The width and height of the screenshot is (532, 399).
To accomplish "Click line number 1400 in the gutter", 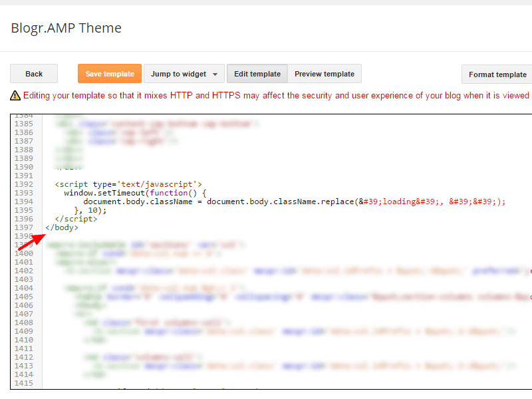I will [x=24, y=253].
